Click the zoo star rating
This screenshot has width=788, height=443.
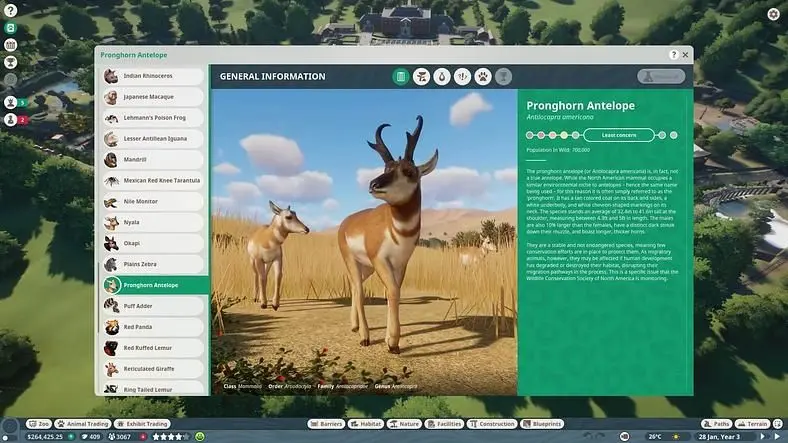tap(171, 437)
